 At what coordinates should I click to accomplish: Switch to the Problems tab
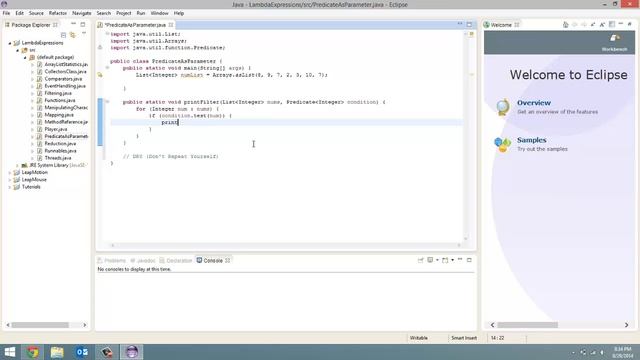click(x=111, y=260)
